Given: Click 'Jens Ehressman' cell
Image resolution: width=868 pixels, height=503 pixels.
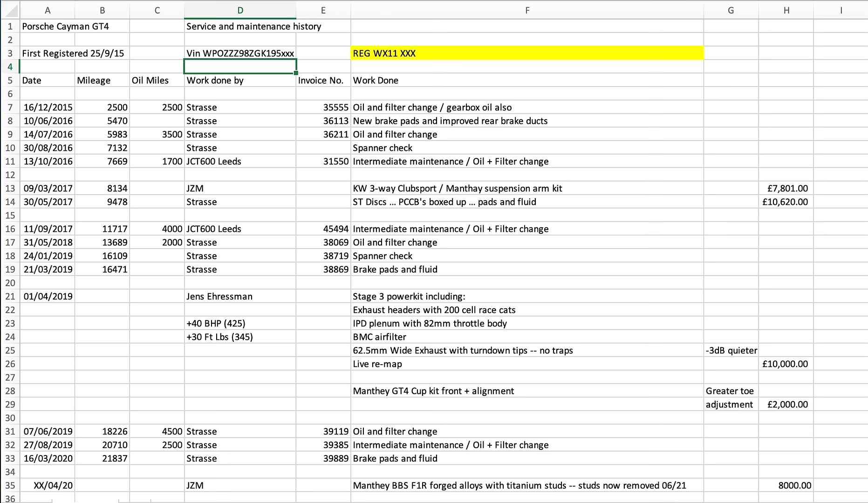Looking at the screenshot, I should 240,296.
